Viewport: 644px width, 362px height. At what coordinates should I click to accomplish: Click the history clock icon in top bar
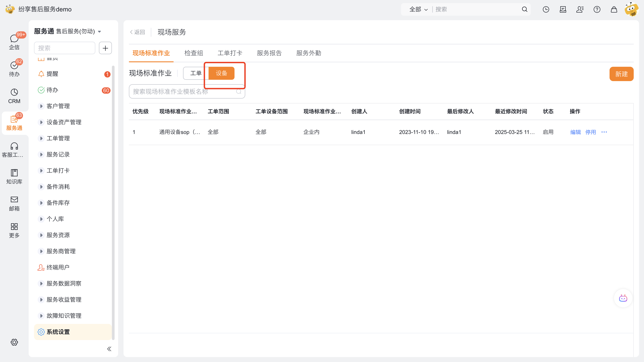[546, 9]
